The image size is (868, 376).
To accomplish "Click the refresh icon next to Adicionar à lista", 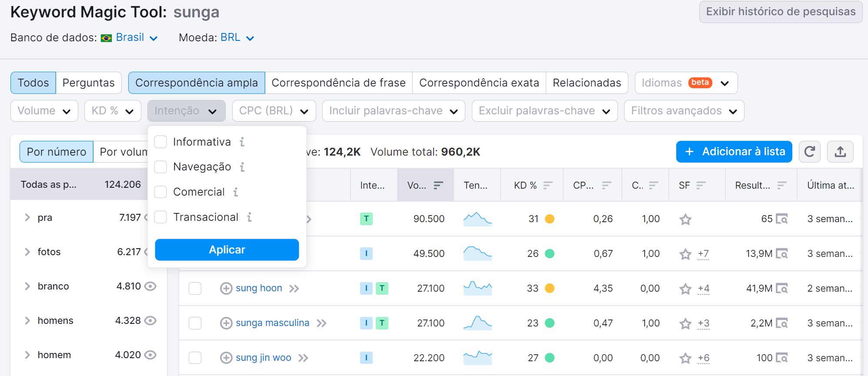I will click(809, 152).
